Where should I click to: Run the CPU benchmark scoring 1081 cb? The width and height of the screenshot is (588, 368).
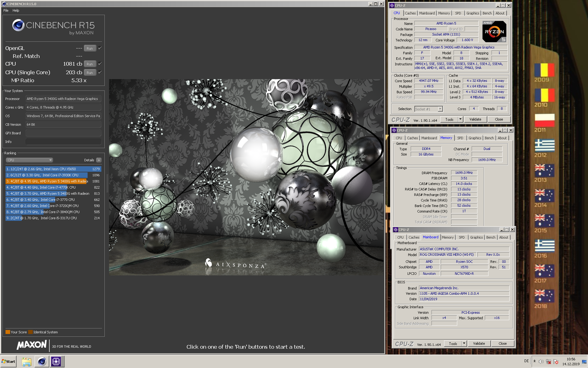point(90,64)
